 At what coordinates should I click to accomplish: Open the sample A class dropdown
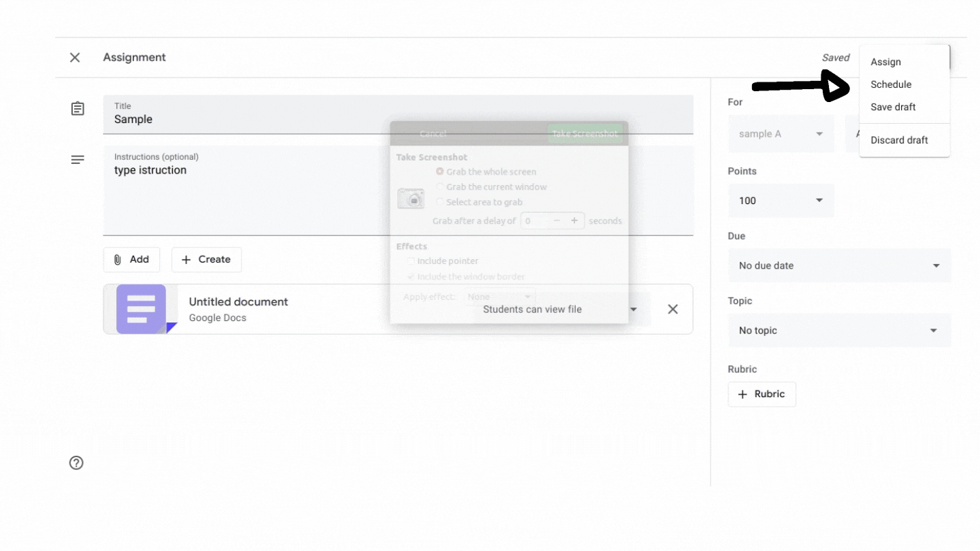pyautogui.click(x=781, y=134)
